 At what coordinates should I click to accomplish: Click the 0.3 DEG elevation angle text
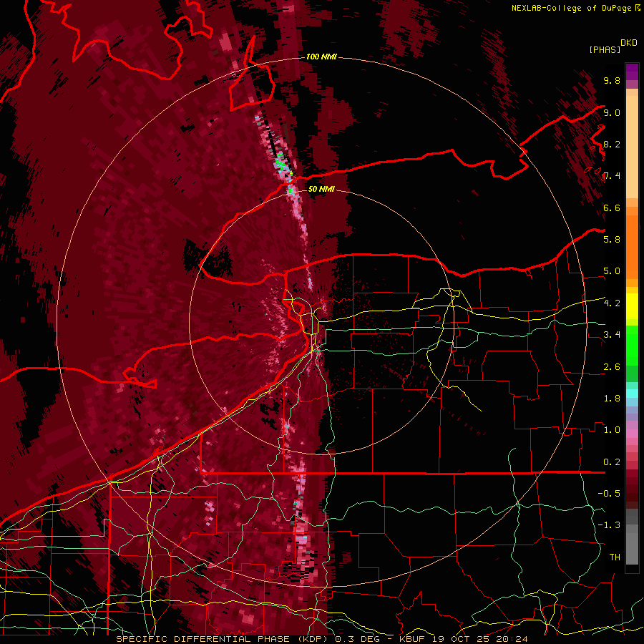click(357, 639)
